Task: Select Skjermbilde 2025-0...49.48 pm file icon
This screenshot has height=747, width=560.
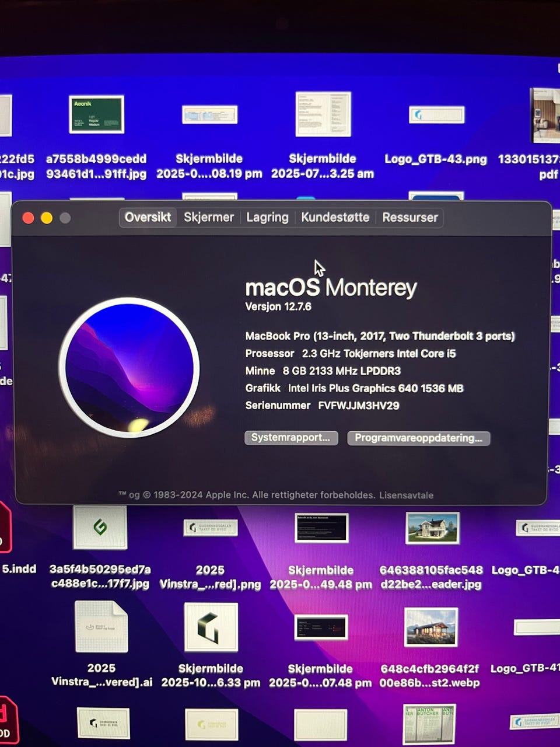Action: click(x=321, y=528)
